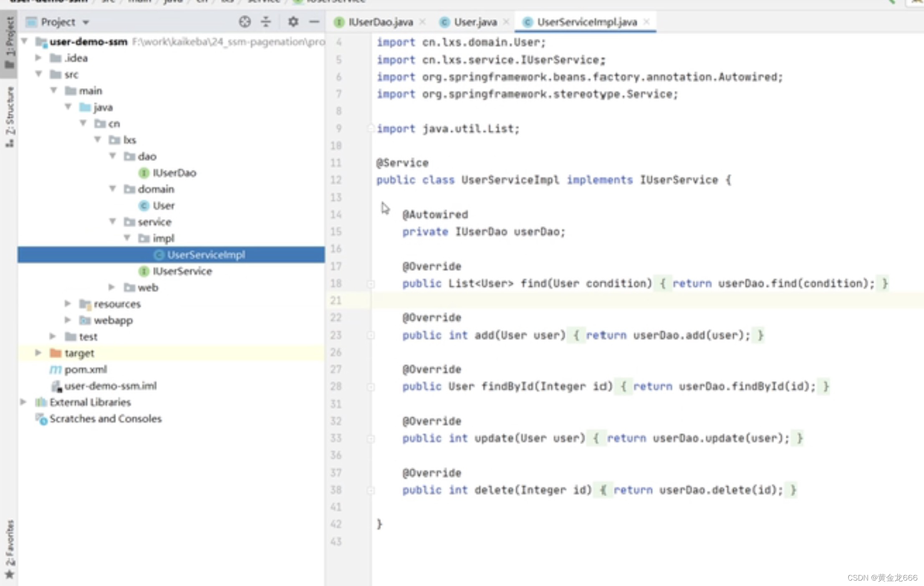Toggle fold marker at delete method line

[371, 490]
